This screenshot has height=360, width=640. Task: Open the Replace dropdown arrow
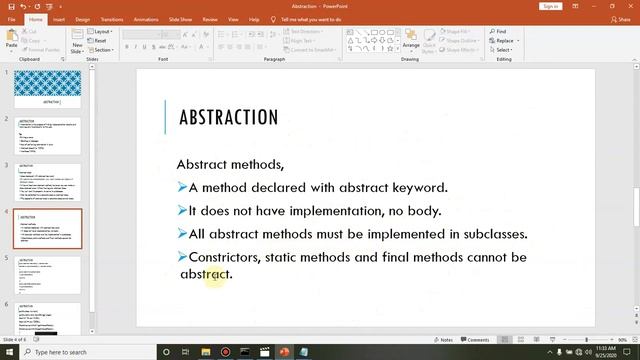(x=518, y=41)
